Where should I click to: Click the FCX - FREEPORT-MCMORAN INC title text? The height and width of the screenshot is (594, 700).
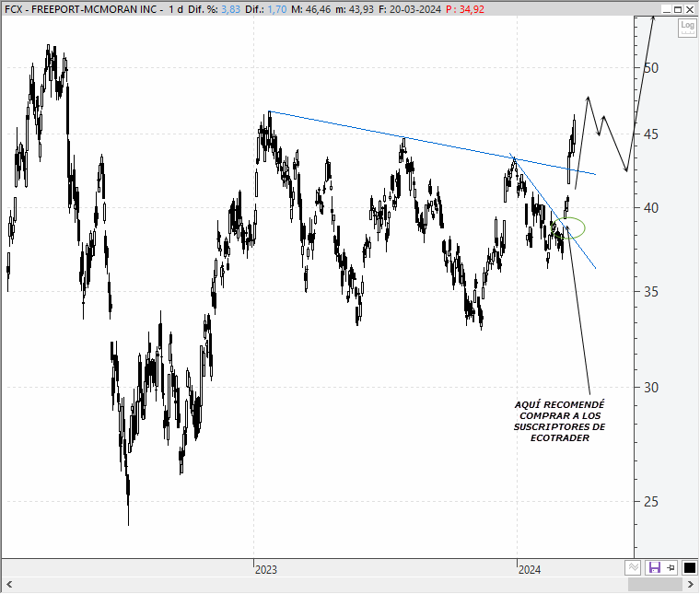tap(81, 9)
